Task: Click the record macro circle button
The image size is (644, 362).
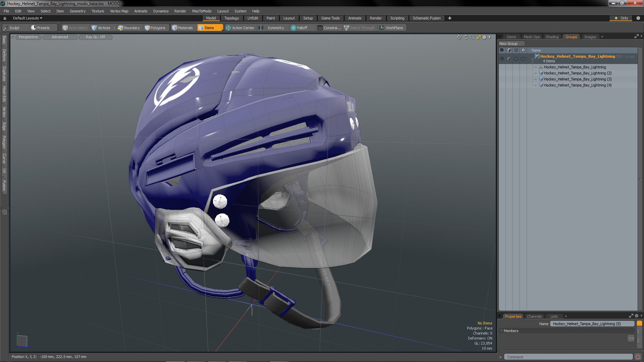Action: [x=638, y=357]
